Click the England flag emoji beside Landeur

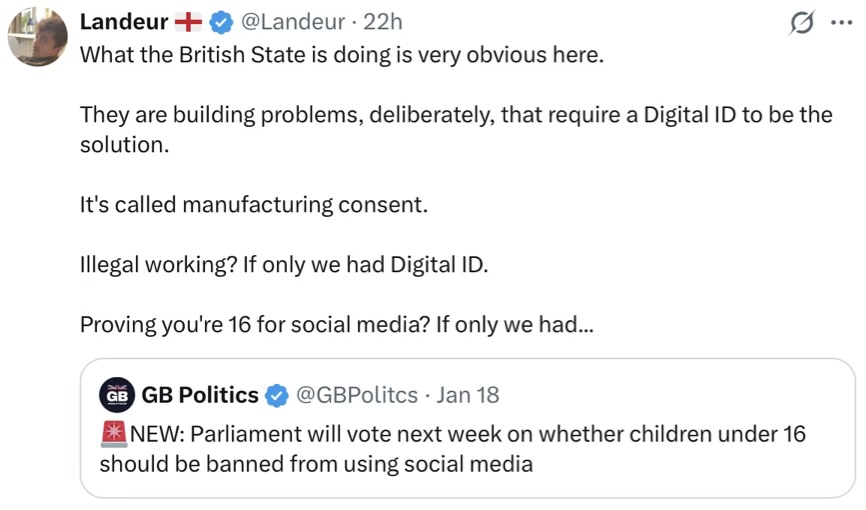188,22
